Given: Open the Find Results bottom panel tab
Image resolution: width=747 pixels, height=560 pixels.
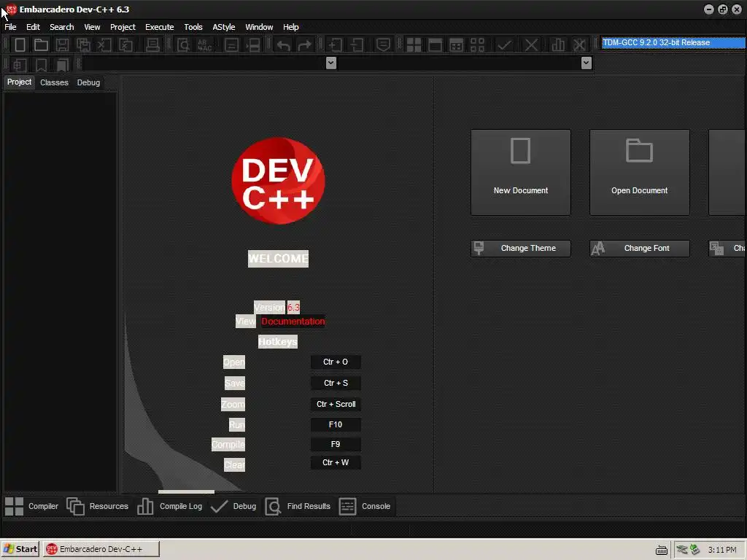Looking at the screenshot, I should click(x=298, y=506).
